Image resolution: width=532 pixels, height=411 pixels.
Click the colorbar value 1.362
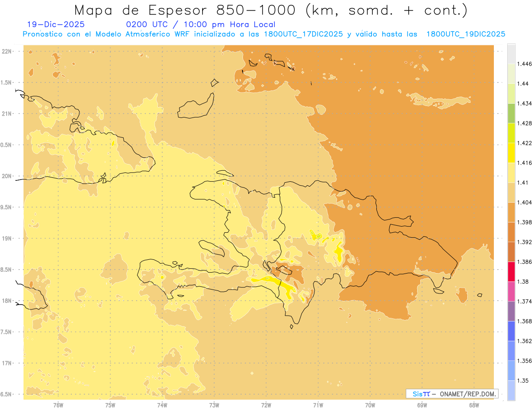pyautogui.click(x=524, y=341)
